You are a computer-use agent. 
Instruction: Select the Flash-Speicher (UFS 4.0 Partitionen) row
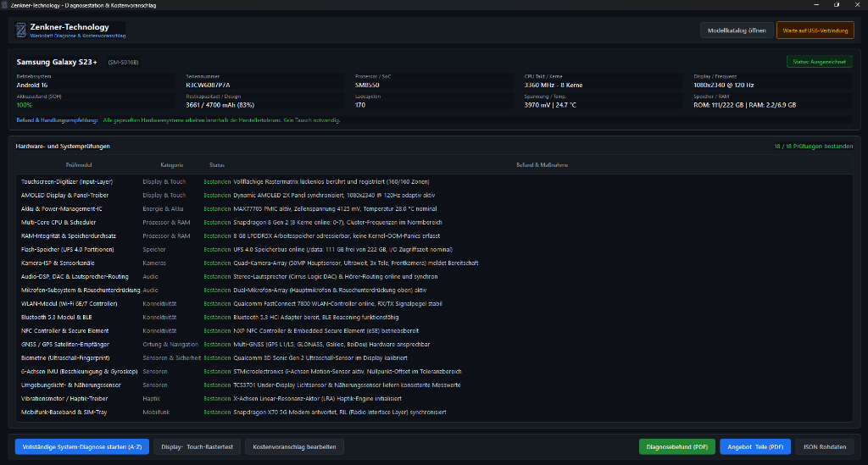click(434, 249)
